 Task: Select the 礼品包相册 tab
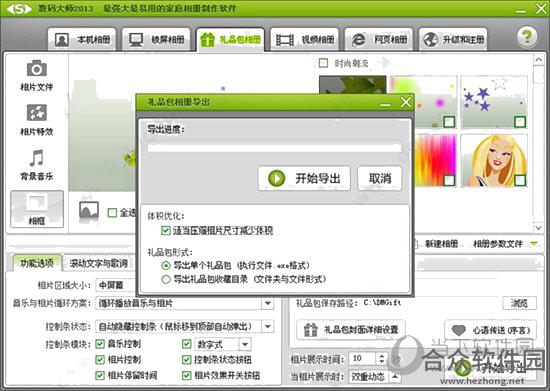pyautogui.click(x=230, y=40)
